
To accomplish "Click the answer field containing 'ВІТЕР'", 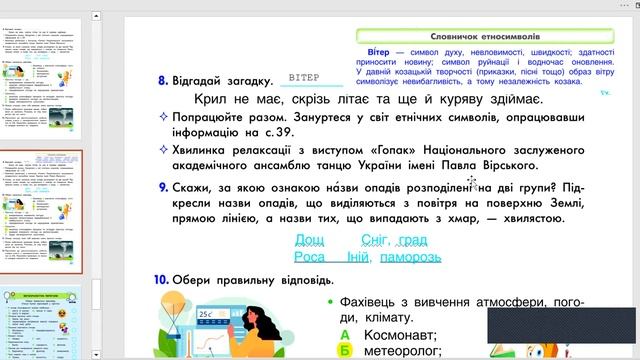I will [x=311, y=78].
